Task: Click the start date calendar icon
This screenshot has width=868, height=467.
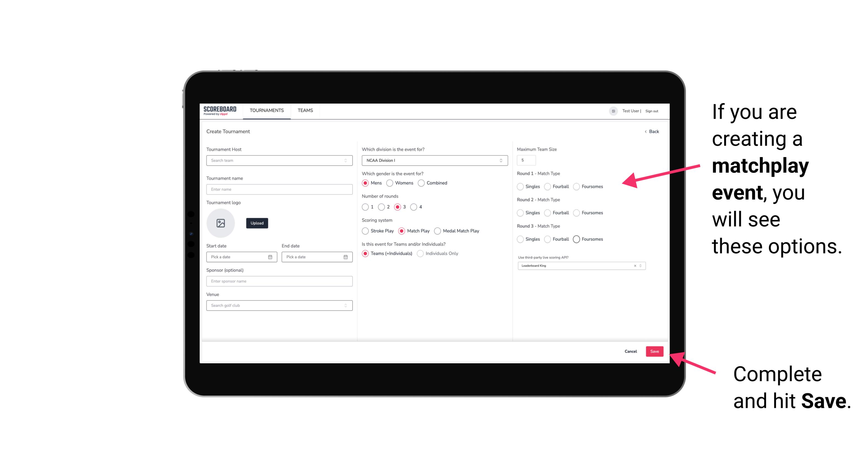Action: click(x=271, y=256)
